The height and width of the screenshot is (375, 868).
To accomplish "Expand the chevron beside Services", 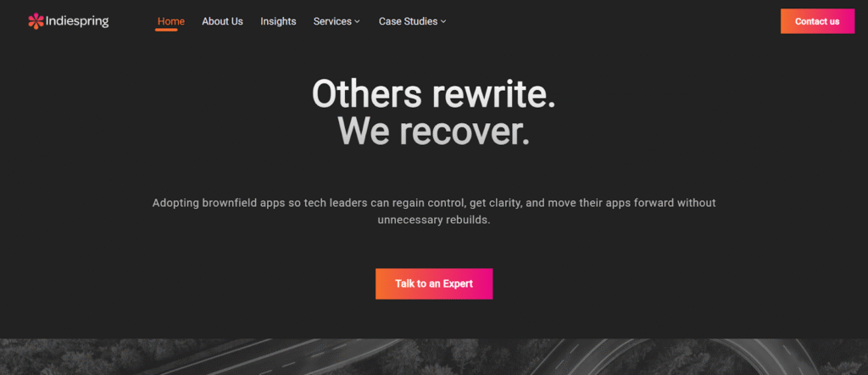I will (x=358, y=21).
